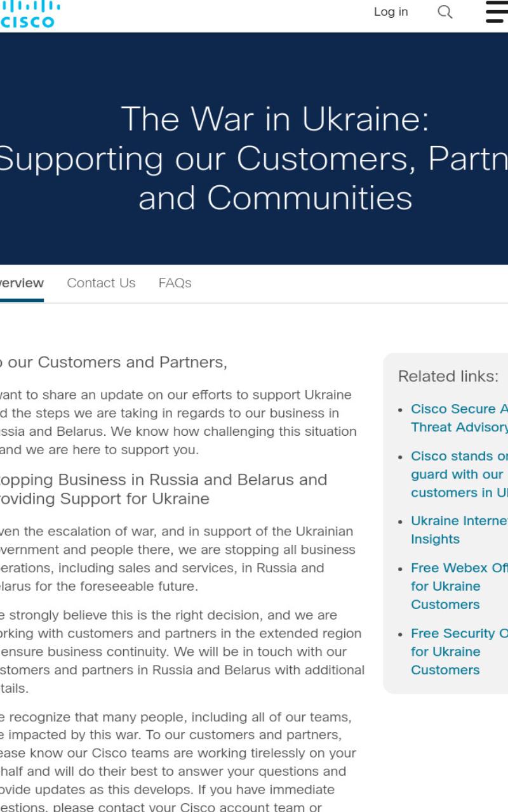Visit the Ukraine Internet Insights link
The image size is (508, 812).
coord(459,530)
